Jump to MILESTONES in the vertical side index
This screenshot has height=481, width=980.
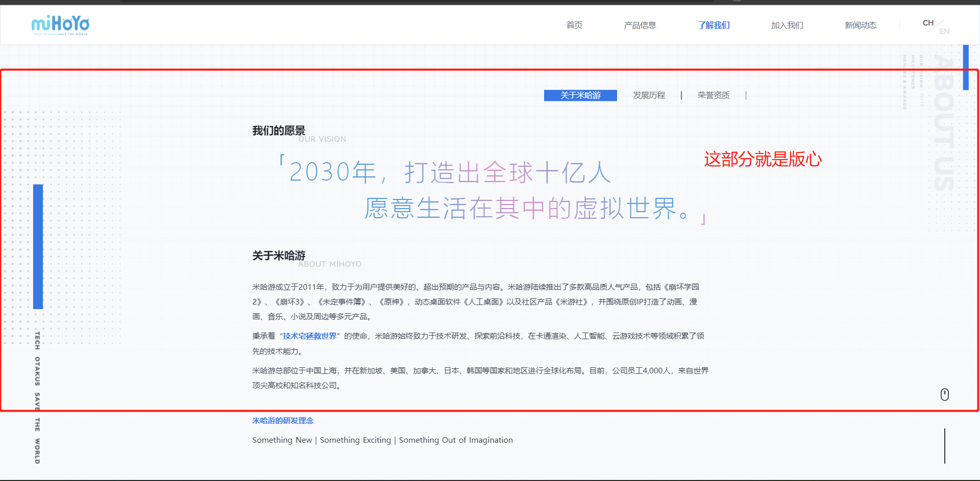click(913, 72)
